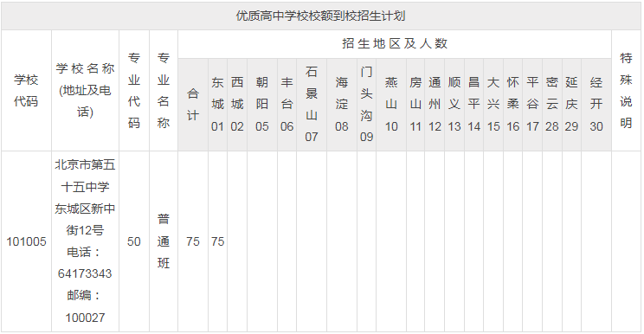Select the major code 50 cell
The height and width of the screenshot is (334, 644).
click(x=134, y=241)
